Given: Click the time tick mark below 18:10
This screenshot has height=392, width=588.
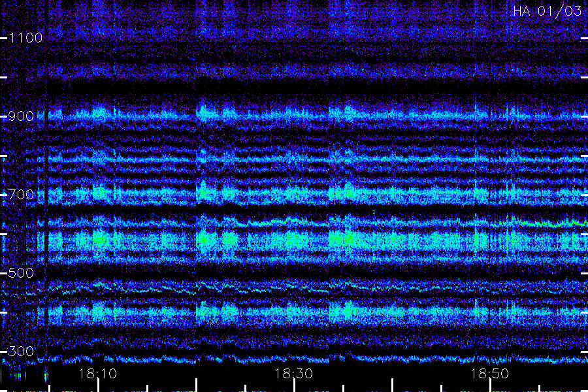Looking at the screenshot, I should [98, 385].
